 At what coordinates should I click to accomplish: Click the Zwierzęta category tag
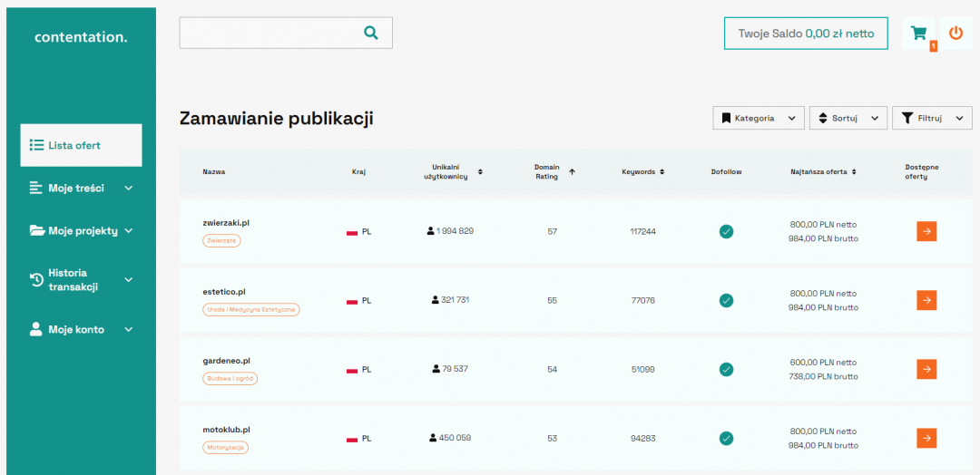tap(221, 241)
